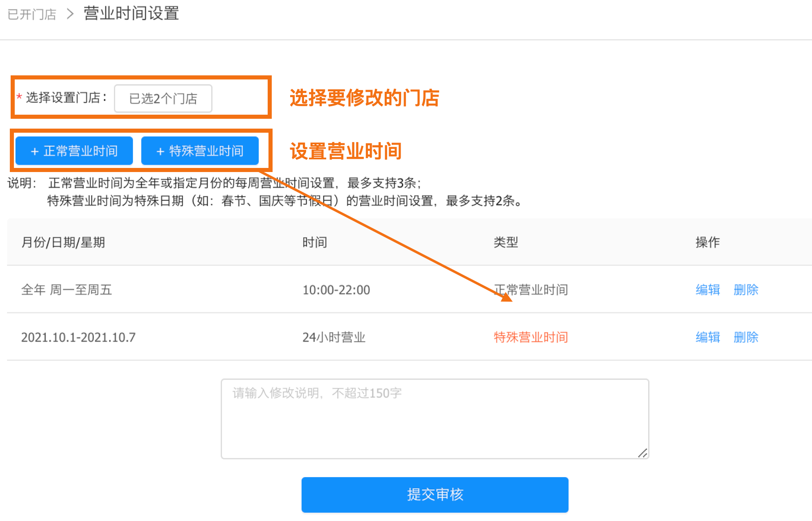This screenshot has height=521, width=812.
Task: Click the 类型 column header
Action: [506, 242]
